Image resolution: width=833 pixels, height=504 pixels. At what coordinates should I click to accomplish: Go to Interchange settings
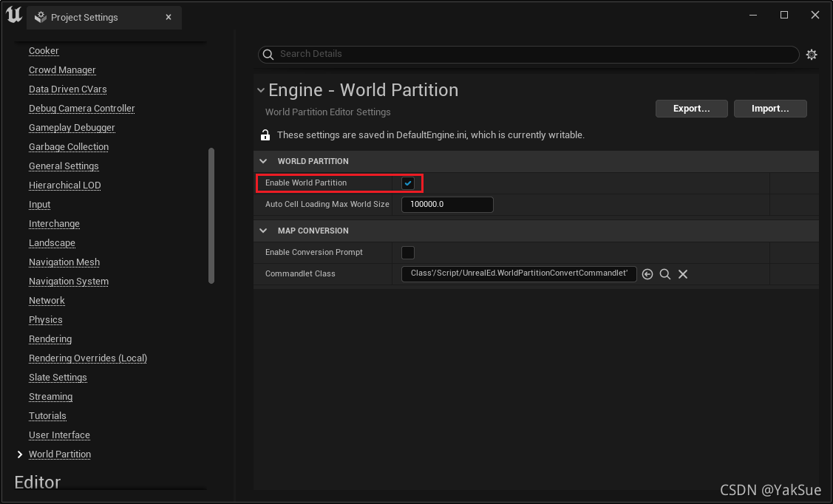54,224
